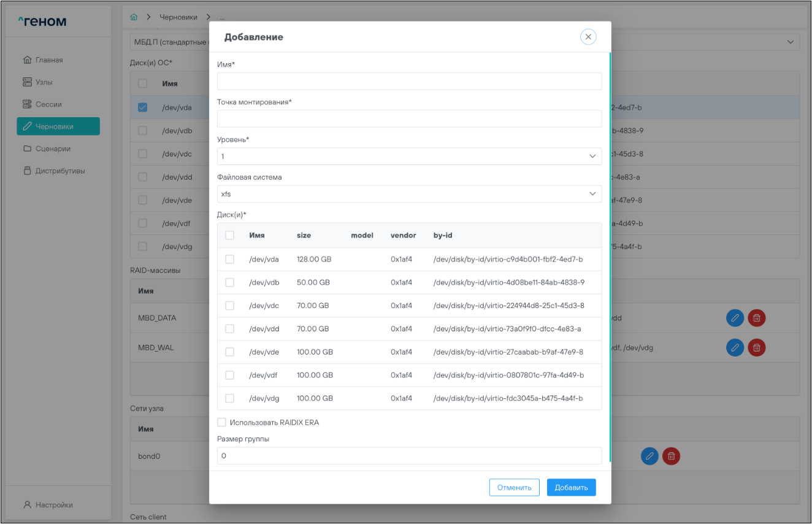Click the blue edit icon for MBD_DATA
This screenshot has width=812, height=524.
point(735,317)
